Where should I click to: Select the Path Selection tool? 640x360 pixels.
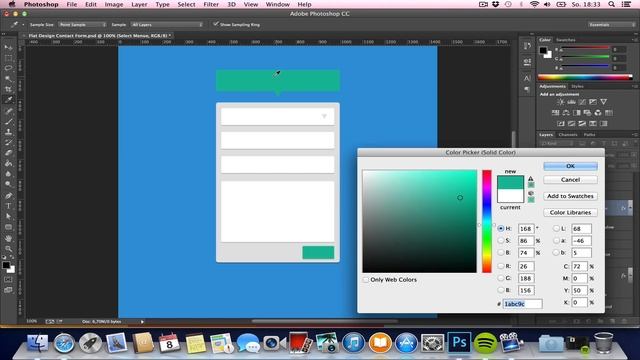coord(8,216)
